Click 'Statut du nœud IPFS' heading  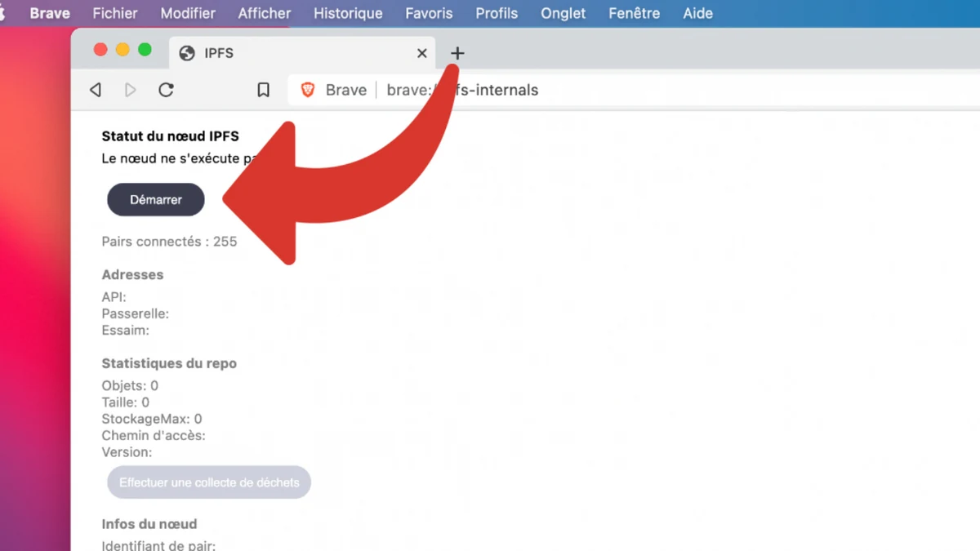pos(170,136)
